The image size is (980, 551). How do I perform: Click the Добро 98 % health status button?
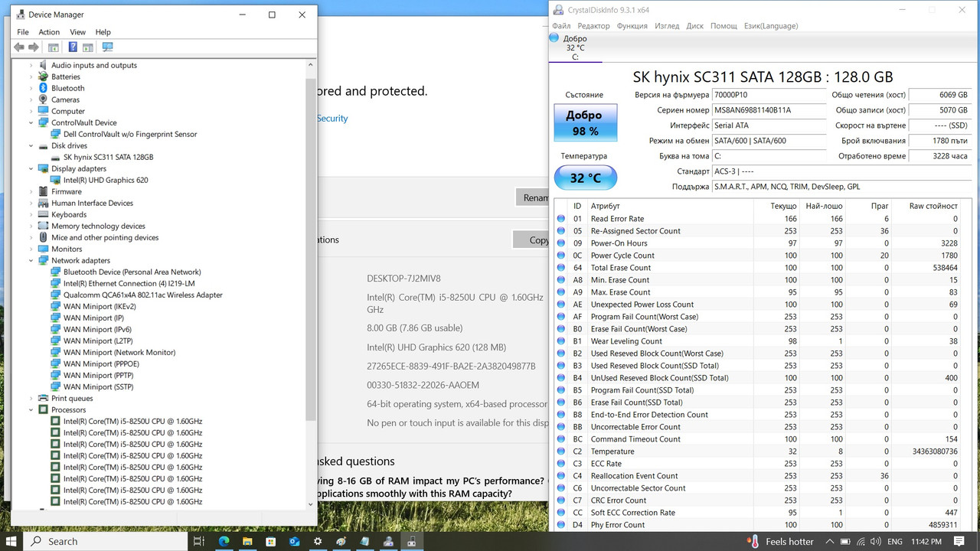[x=585, y=123]
